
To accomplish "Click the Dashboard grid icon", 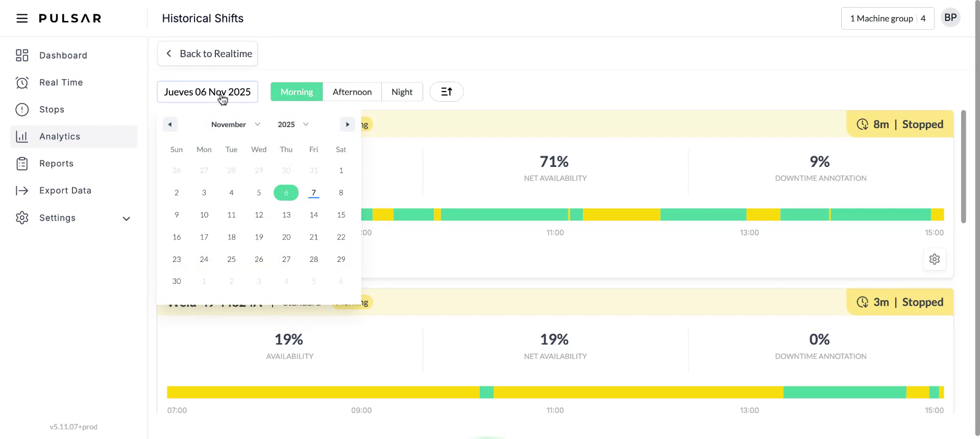I will (22, 55).
